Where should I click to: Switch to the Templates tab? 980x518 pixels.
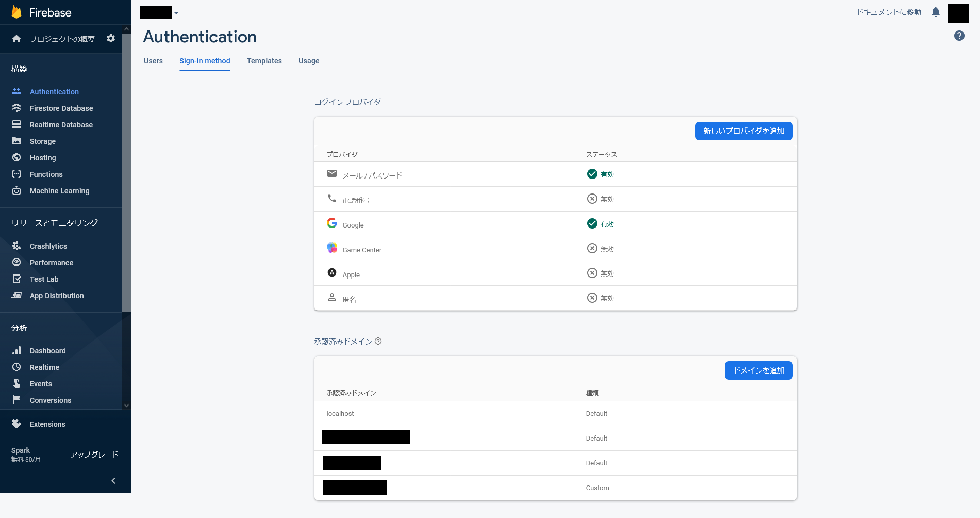coord(264,61)
